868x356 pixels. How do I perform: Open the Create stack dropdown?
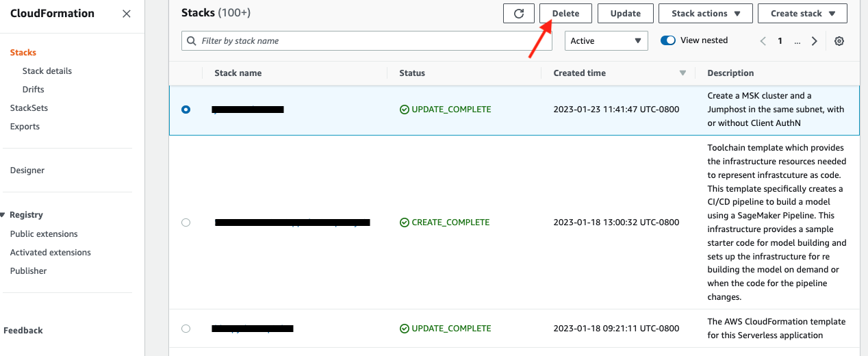pyautogui.click(x=803, y=14)
